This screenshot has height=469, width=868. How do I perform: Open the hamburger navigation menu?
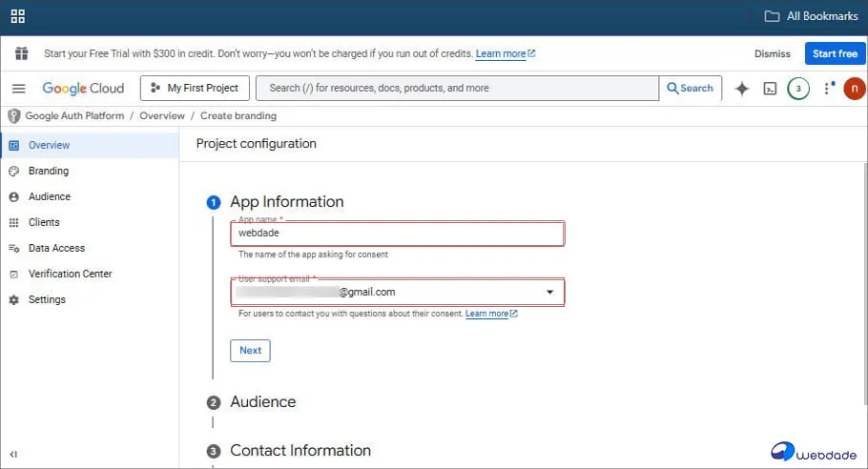[18, 89]
